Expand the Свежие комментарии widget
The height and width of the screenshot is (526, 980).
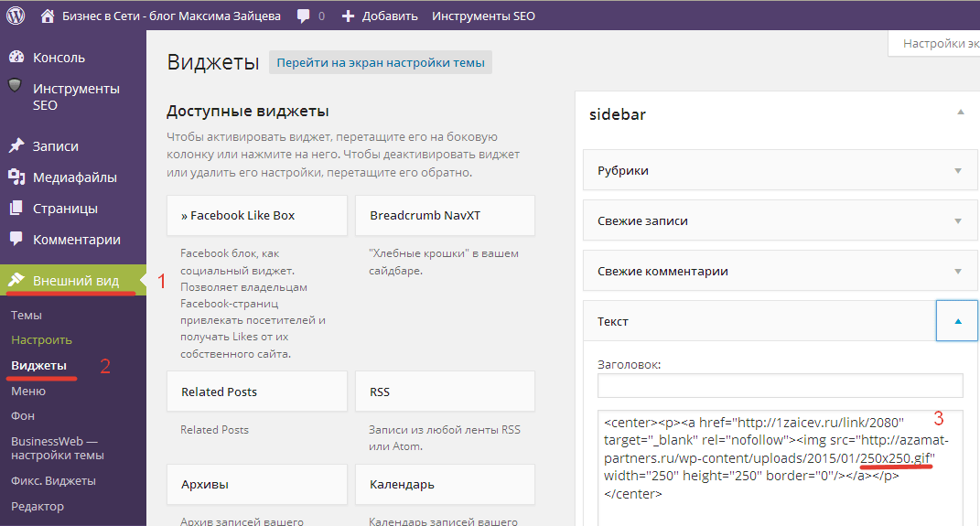pos(958,271)
